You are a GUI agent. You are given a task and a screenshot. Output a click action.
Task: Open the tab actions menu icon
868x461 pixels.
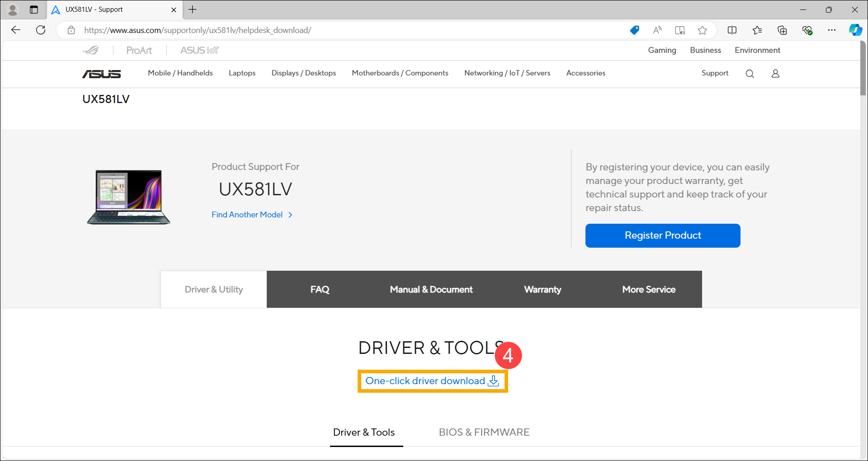tap(34, 9)
